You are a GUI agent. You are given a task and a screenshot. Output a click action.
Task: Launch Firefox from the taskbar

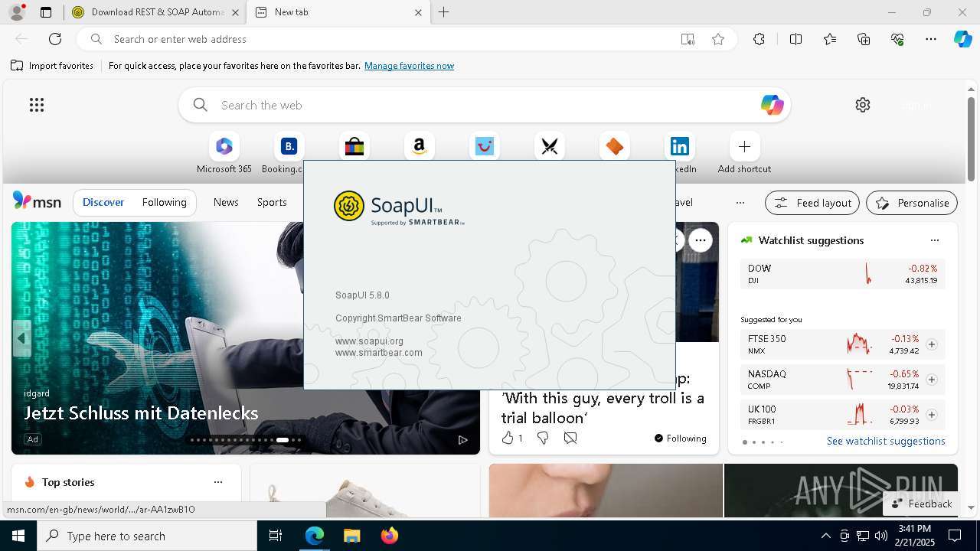[x=389, y=536]
